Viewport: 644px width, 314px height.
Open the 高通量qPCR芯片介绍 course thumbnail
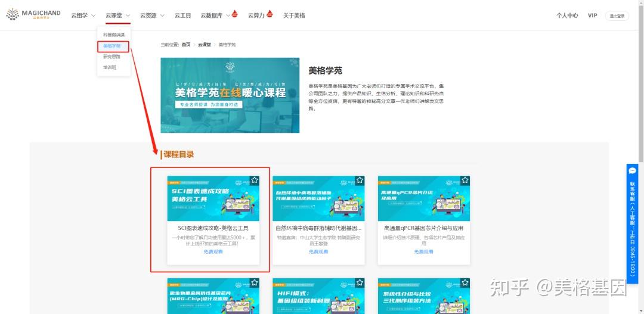coord(424,198)
